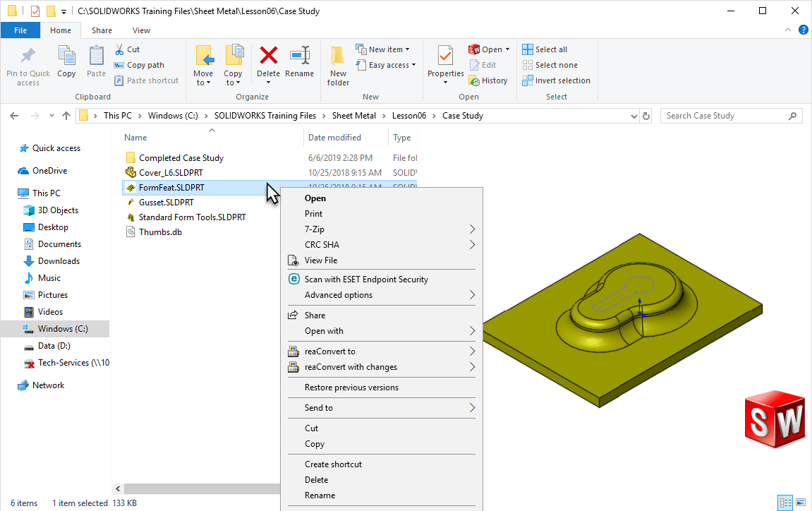812x511 pixels.
Task: Click the Help question mark icon
Action: 804,30
